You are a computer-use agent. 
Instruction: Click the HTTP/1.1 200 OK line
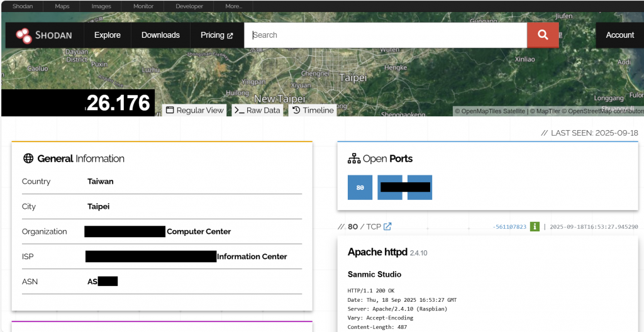click(371, 290)
